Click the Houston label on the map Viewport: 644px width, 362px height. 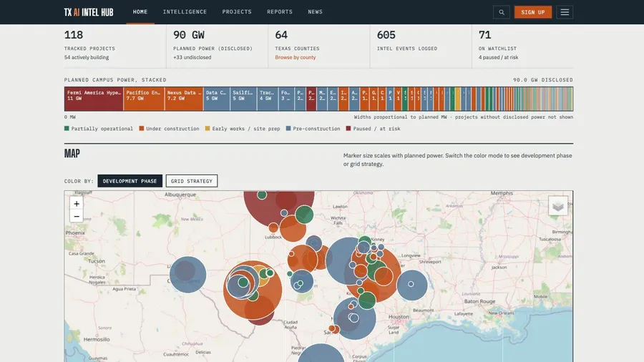click(399, 317)
